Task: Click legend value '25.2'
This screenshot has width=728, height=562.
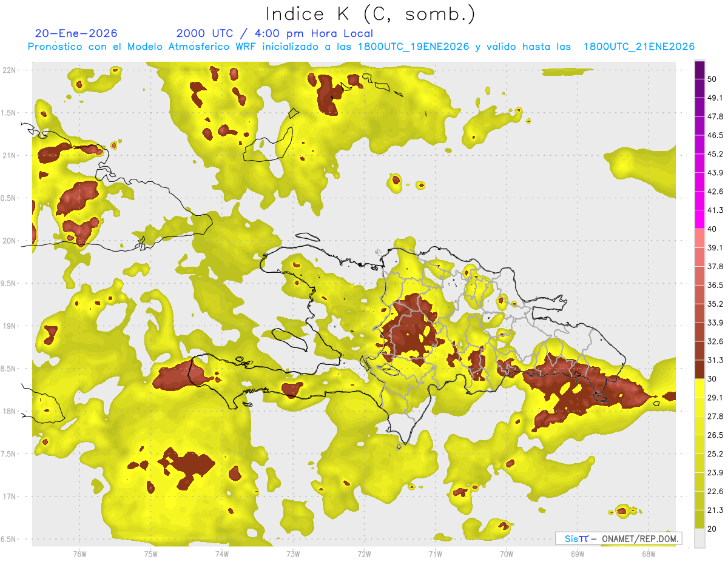Action: click(x=715, y=454)
